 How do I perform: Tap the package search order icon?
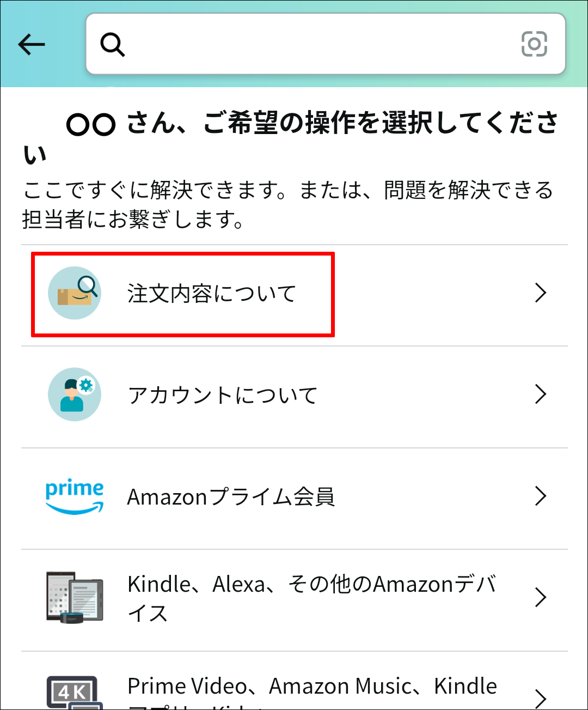(x=75, y=293)
